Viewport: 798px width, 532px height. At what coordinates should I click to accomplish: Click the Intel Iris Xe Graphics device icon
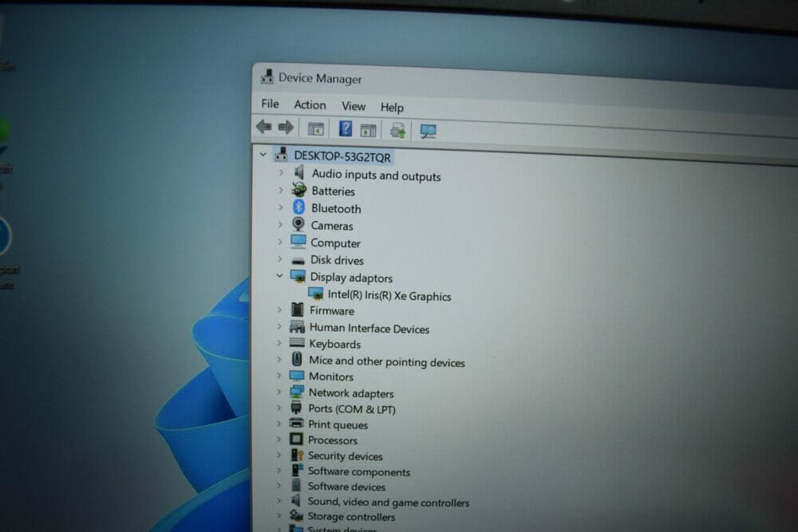315,294
